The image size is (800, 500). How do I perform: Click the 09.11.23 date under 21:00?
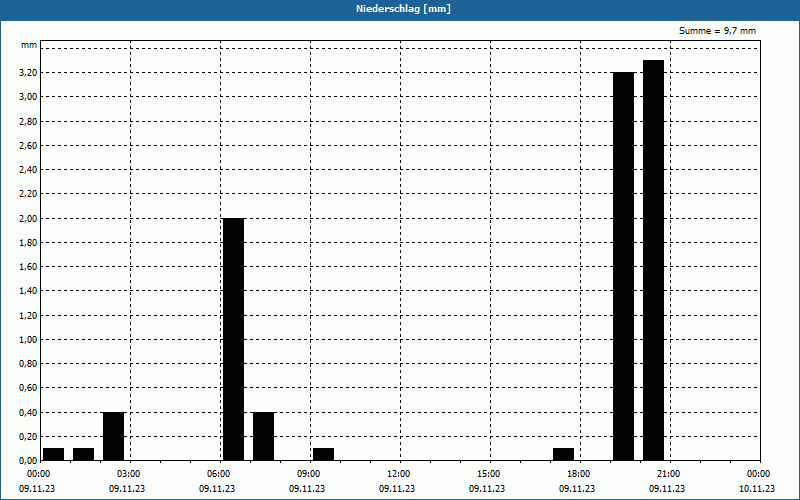[x=667, y=488]
